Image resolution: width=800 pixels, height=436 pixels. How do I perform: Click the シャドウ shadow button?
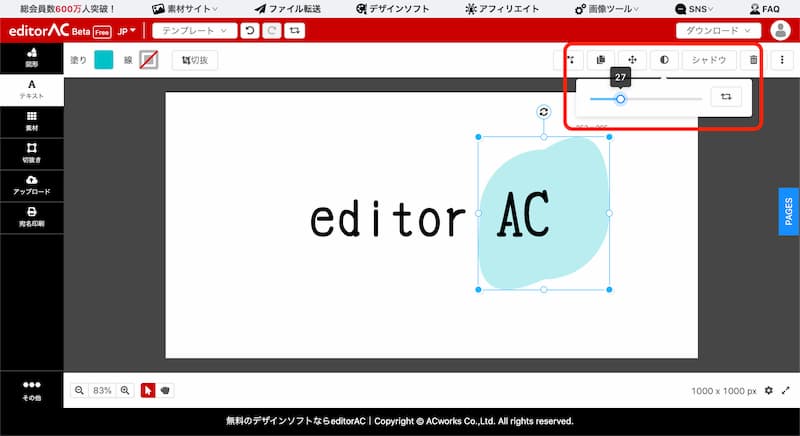pos(709,60)
